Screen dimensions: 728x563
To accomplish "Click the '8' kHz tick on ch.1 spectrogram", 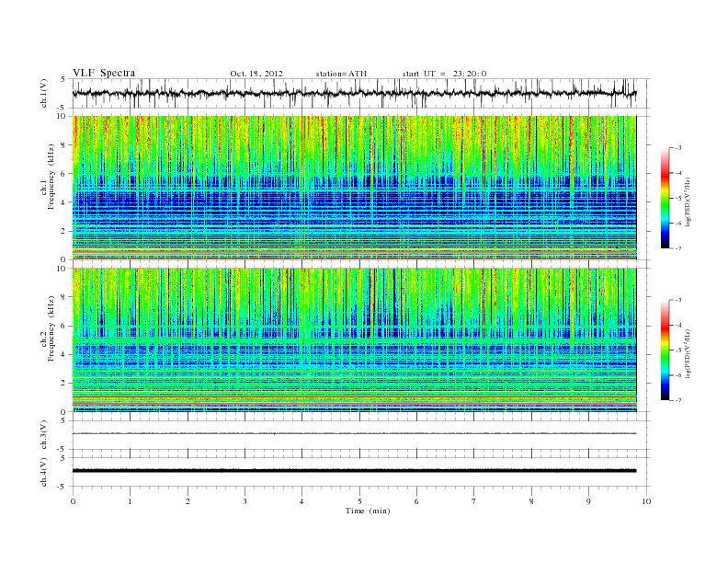I will tap(64, 145).
